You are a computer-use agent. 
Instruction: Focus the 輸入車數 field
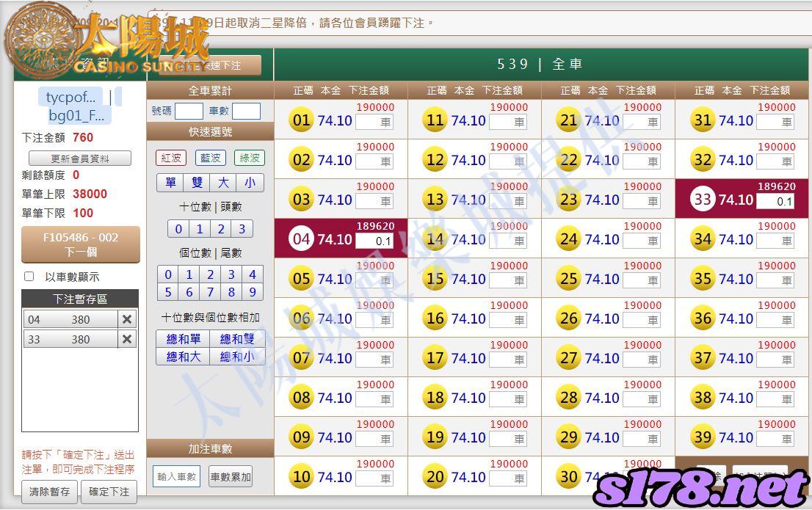pos(177,477)
